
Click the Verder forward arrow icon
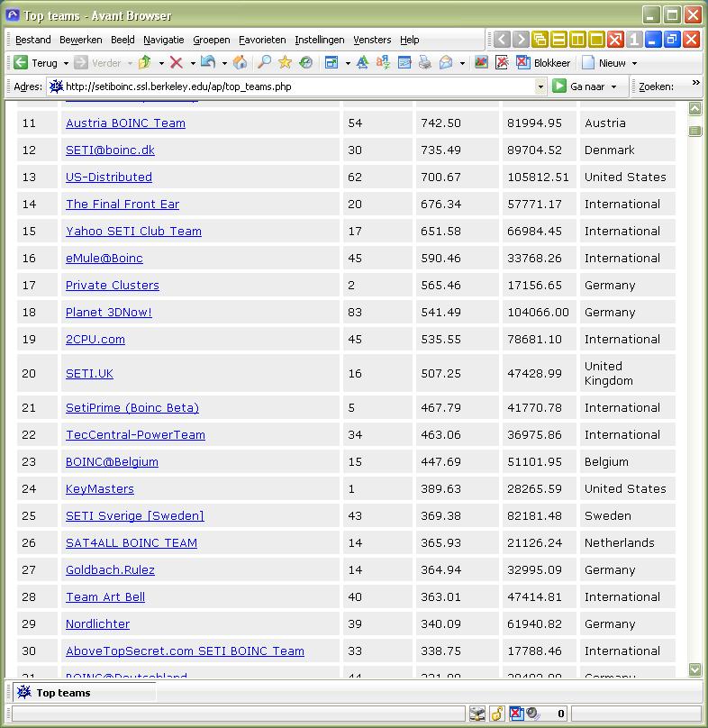tap(81, 62)
